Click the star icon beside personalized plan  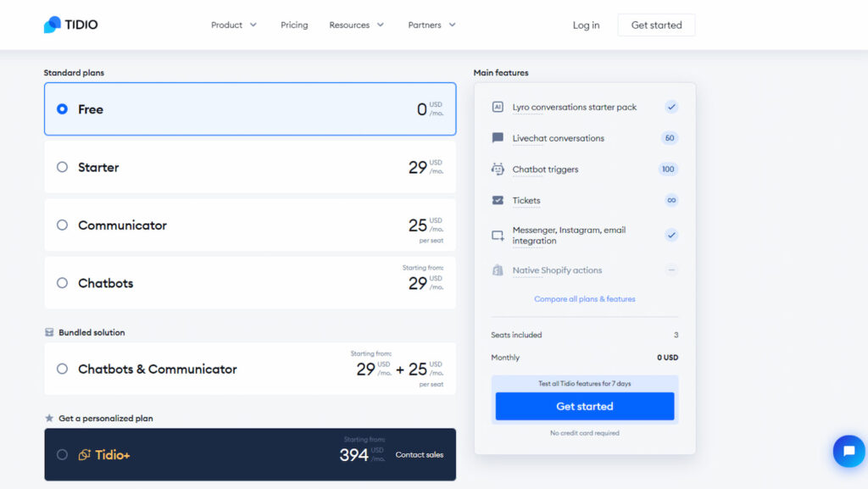tap(47, 418)
